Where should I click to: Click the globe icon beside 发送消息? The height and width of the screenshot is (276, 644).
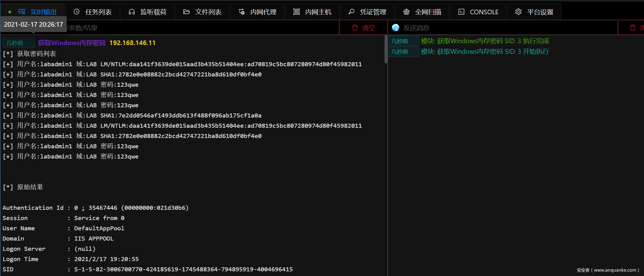pyautogui.click(x=395, y=28)
